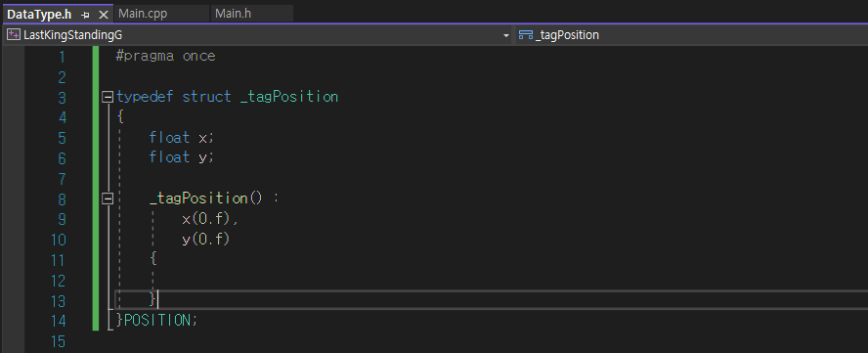
Task: Open the _tagPosition type dropdown
Action: tap(692, 35)
